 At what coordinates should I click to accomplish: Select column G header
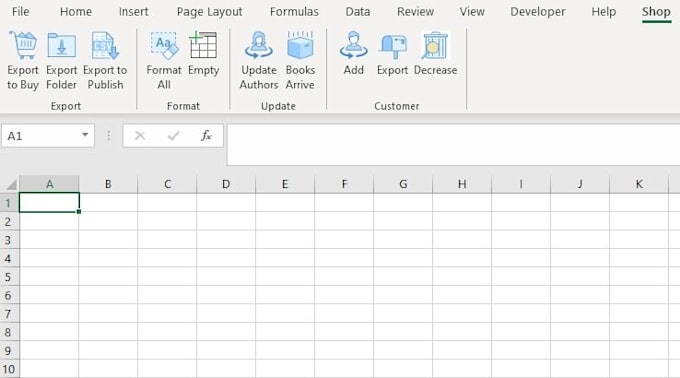[x=403, y=184]
